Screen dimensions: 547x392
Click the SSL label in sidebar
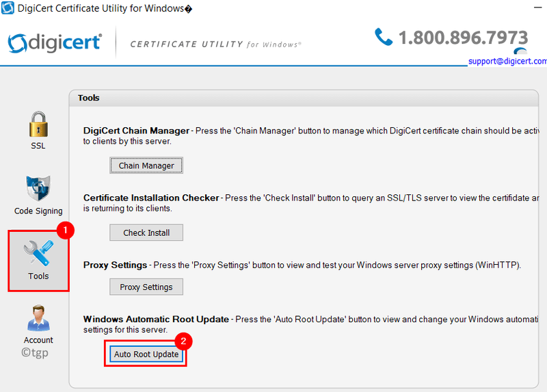pos(38,146)
